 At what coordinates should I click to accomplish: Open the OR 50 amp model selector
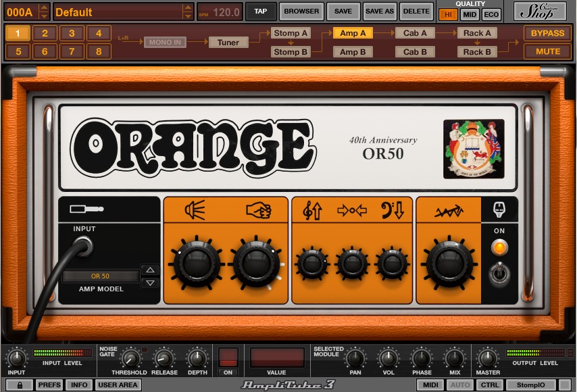100,276
